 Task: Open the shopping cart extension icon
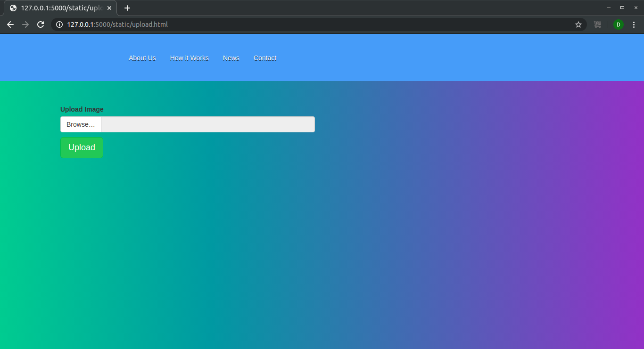point(597,24)
